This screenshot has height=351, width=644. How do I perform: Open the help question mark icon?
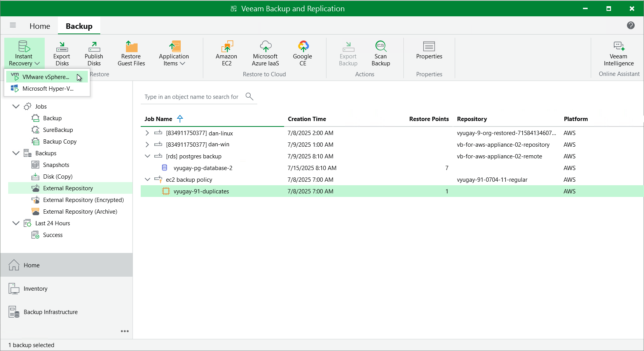click(630, 25)
